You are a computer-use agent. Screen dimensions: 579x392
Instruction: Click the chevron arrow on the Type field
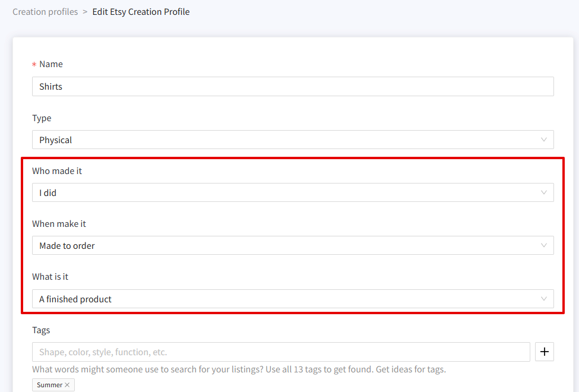pyautogui.click(x=543, y=140)
